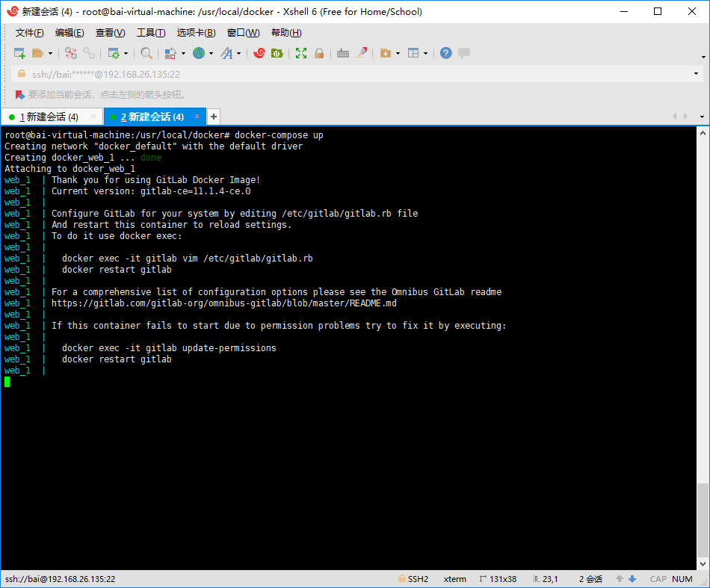The height and width of the screenshot is (588, 710).
Task: Click the 23,1 cursor position indicator
Action: click(x=545, y=579)
